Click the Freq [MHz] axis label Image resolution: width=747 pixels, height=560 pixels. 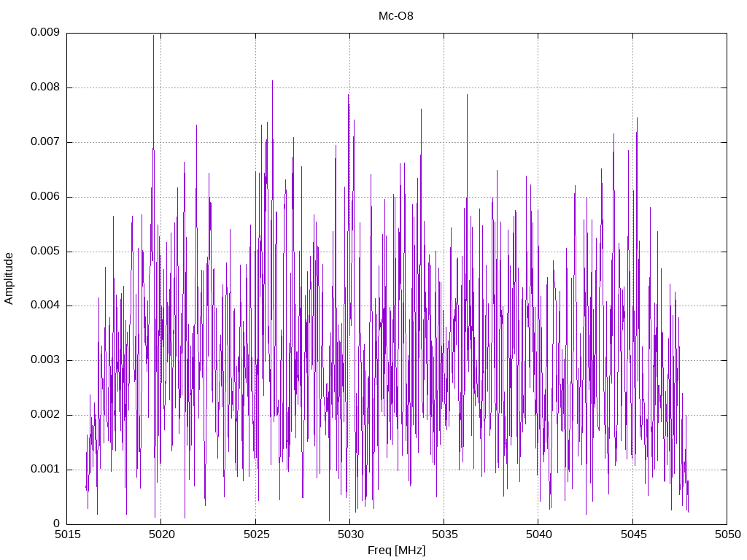(x=396, y=551)
